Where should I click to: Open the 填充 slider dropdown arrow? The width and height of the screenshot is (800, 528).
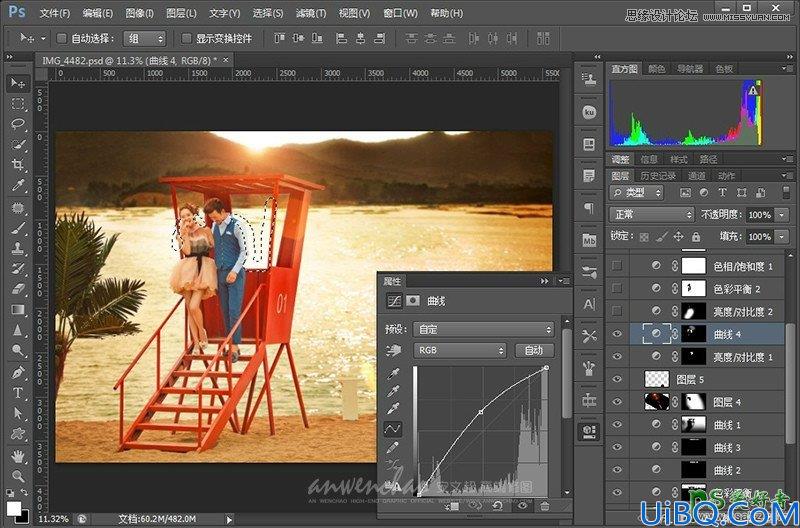(782, 237)
